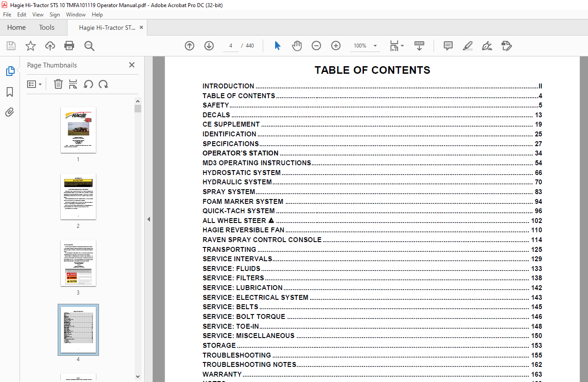Viewport: 588px width, 382px height.
Task: Click the SPECIFICATIONS contents entry
Action: [x=372, y=144]
